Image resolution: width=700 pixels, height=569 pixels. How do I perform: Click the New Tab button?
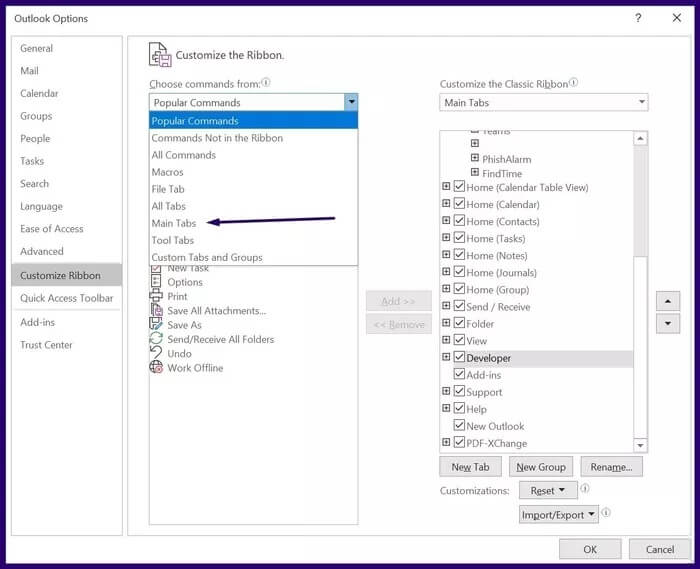coord(470,467)
